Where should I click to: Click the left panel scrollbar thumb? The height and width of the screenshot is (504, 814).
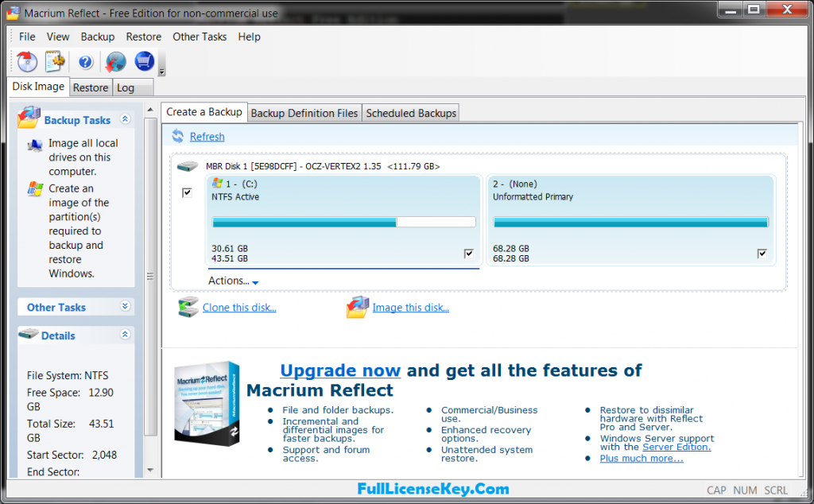[x=150, y=277]
